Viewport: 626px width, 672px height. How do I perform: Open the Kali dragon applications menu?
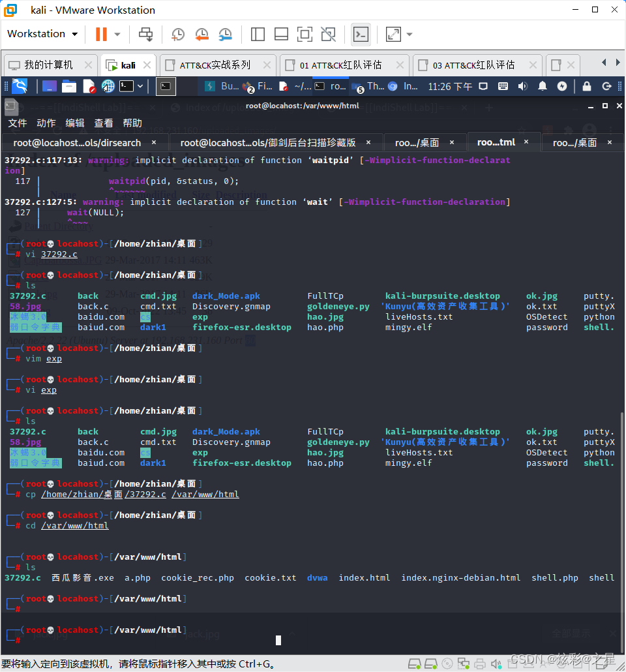(20, 86)
